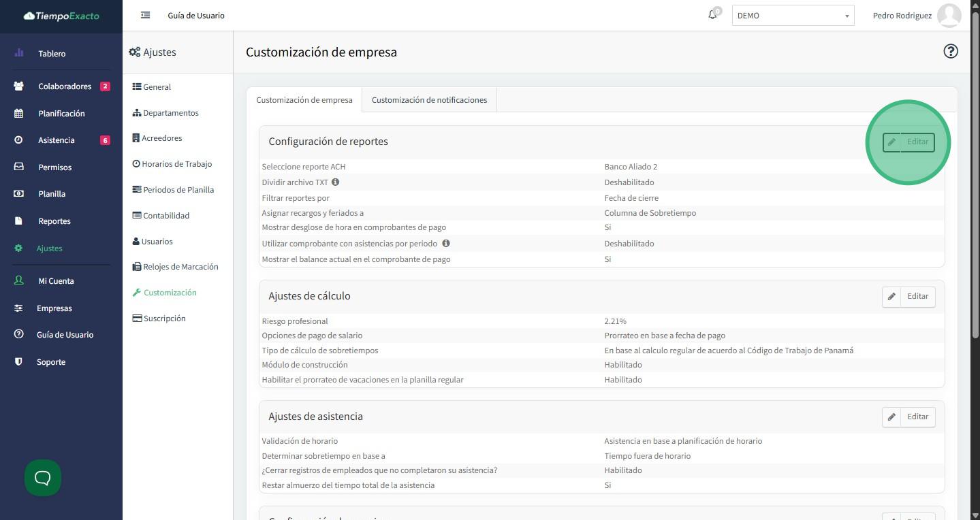Click the Fecha de cierre value
The height and width of the screenshot is (520, 980).
(631, 198)
